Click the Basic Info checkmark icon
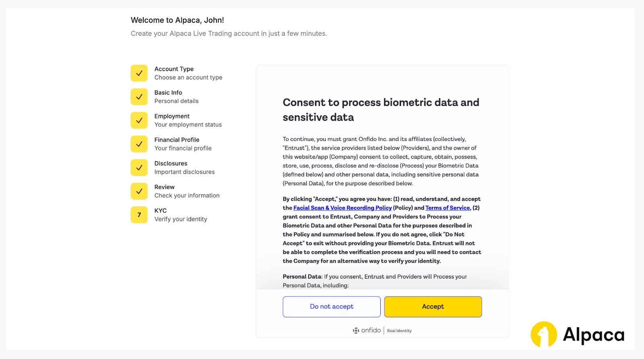The image size is (644, 359). point(139,97)
